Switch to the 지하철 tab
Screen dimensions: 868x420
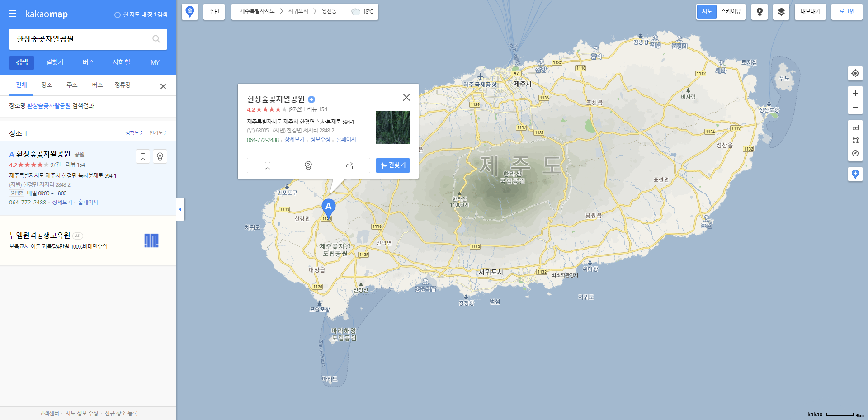click(121, 62)
